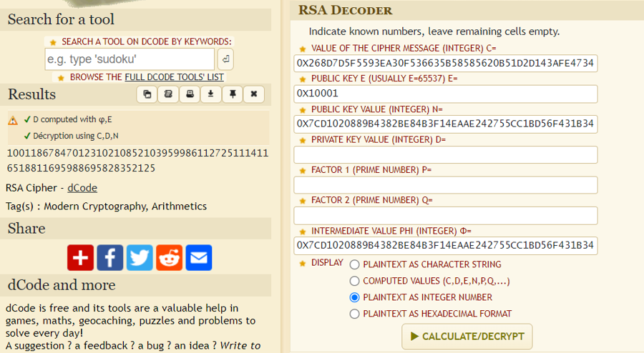Select Plaintext as Integer Number option
The height and width of the screenshot is (353, 644).
tap(354, 297)
